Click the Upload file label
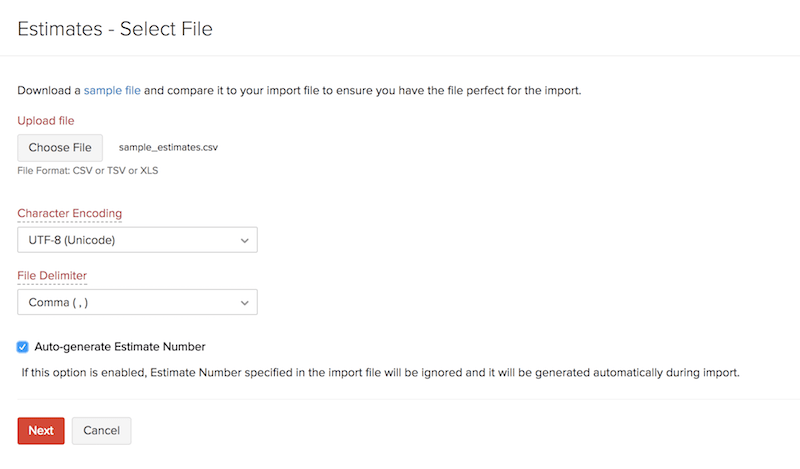The height and width of the screenshot is (469, 800). [x=46, y=121]
